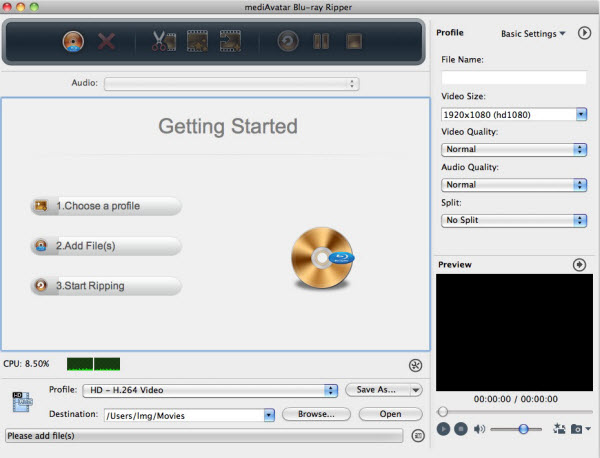
Task: Open the Basic Settings dropdown
Action: point(533,34)
